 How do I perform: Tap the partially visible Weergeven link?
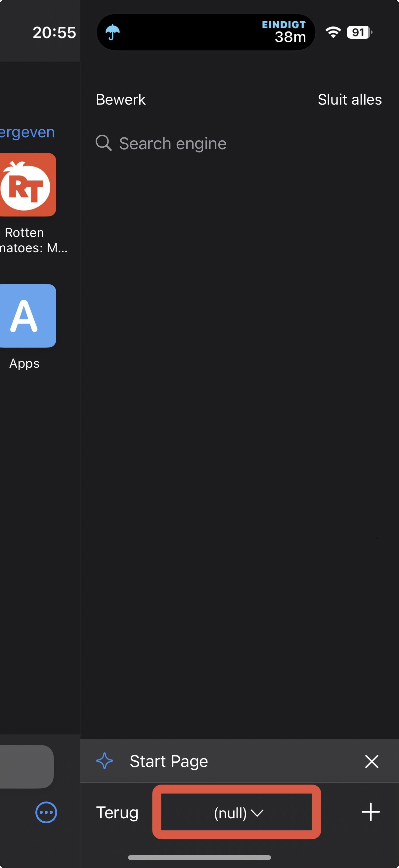tap(27, 132)
